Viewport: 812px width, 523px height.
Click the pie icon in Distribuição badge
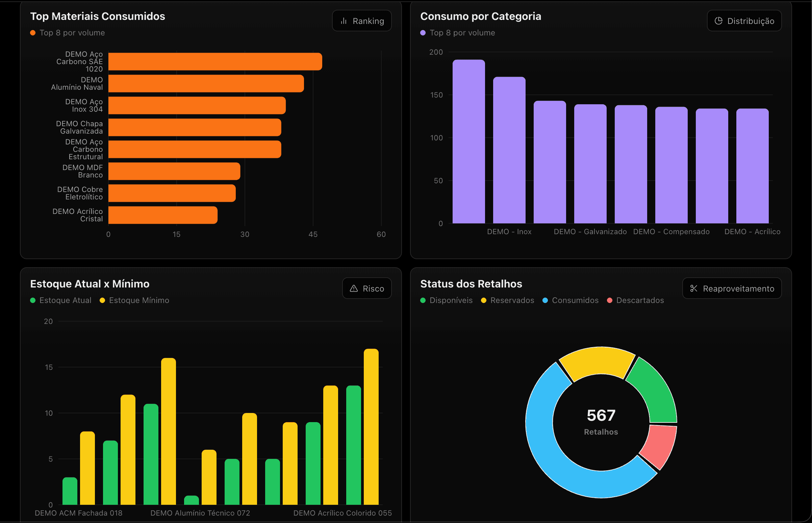click(718, 21)
